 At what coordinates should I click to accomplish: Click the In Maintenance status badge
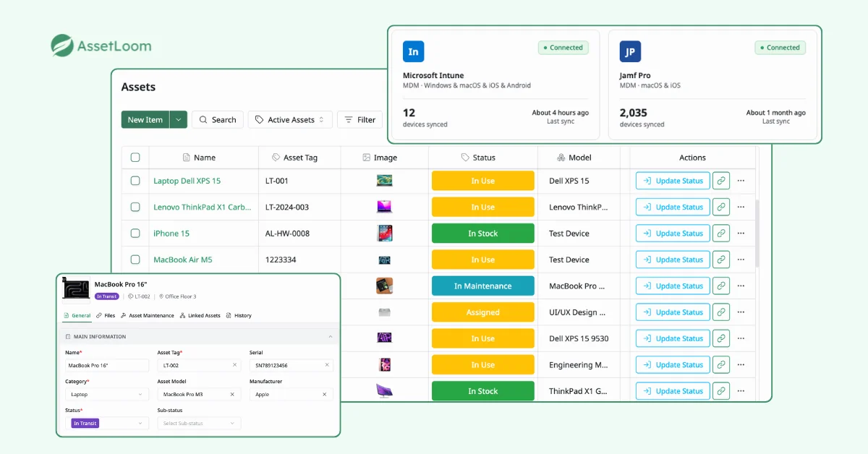pos(483,286)
